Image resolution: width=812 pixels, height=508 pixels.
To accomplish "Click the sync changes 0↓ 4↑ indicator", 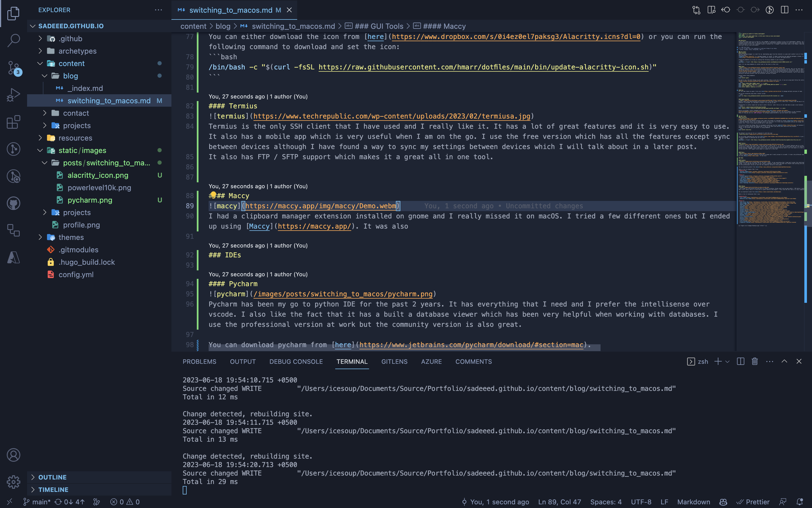I will 69,502.
